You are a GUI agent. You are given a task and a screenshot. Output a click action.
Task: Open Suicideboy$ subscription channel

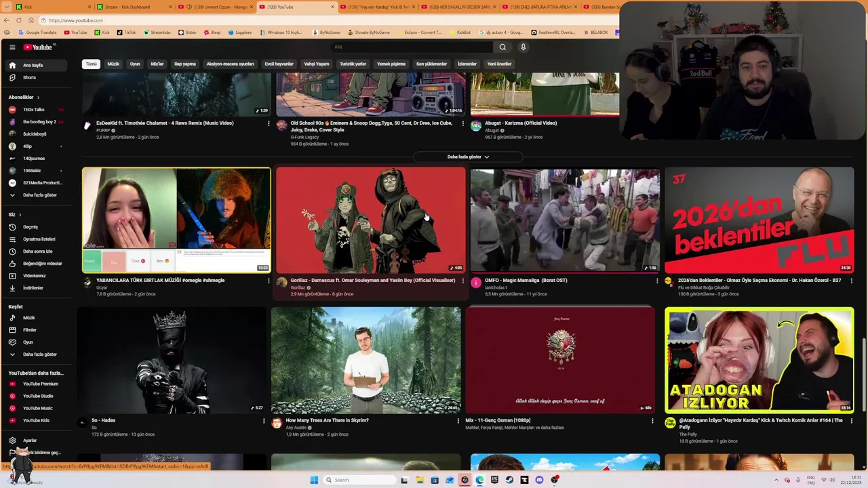point(37,134)
